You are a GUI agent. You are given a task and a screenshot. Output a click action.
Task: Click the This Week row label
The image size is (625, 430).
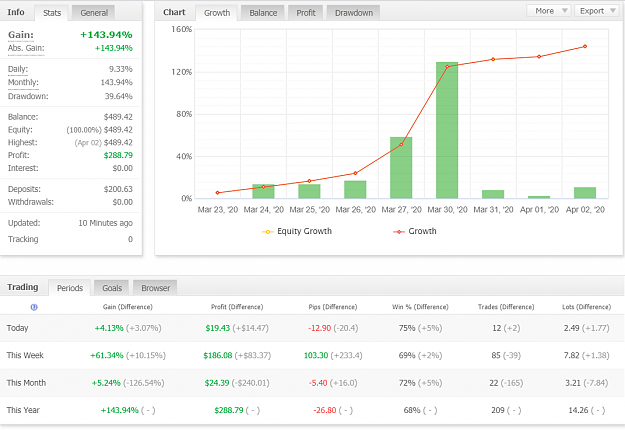coord(25,355)
